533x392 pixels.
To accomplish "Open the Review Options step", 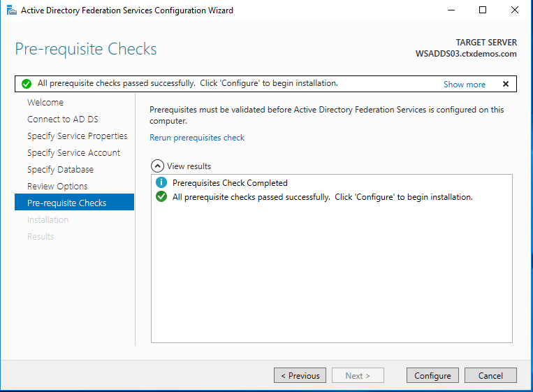I will point(57,187).
